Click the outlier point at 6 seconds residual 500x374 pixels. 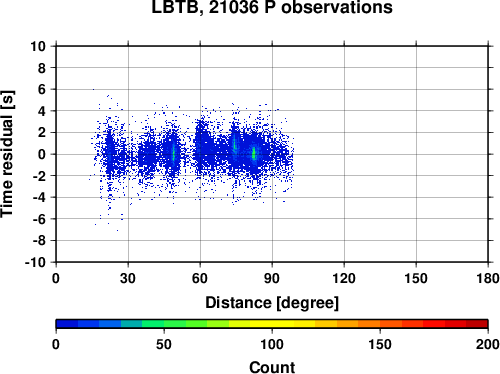pos(93,89)
